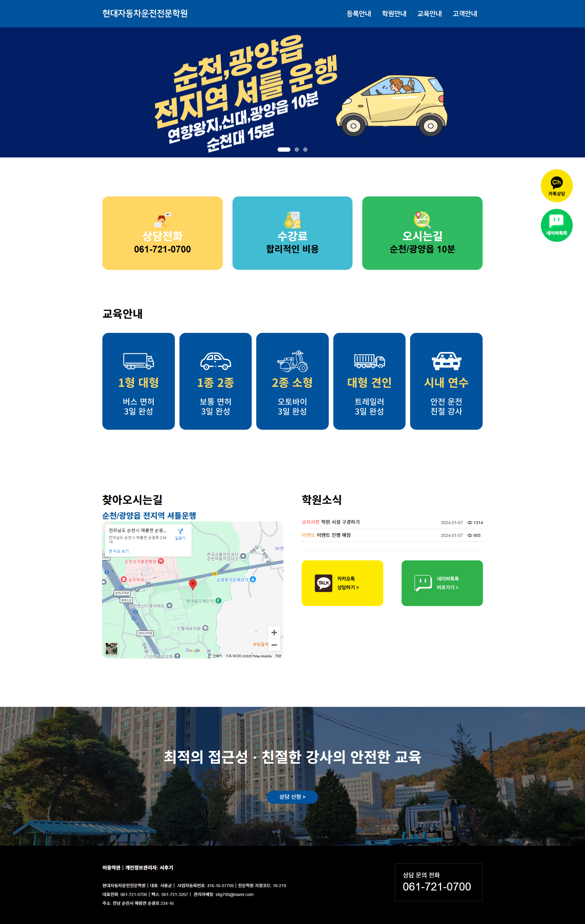
Task: Click the footer 상담 문의 전화 number box
Action: point(438,882)
